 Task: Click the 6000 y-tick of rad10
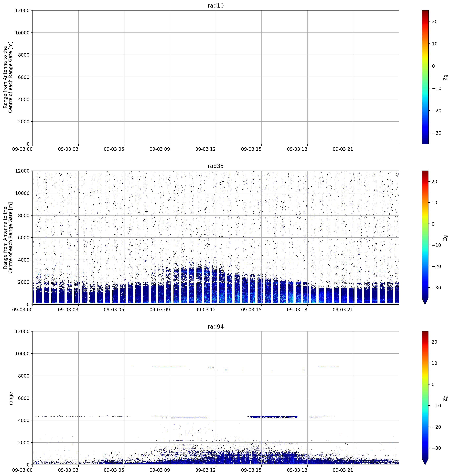click(24, 77)
